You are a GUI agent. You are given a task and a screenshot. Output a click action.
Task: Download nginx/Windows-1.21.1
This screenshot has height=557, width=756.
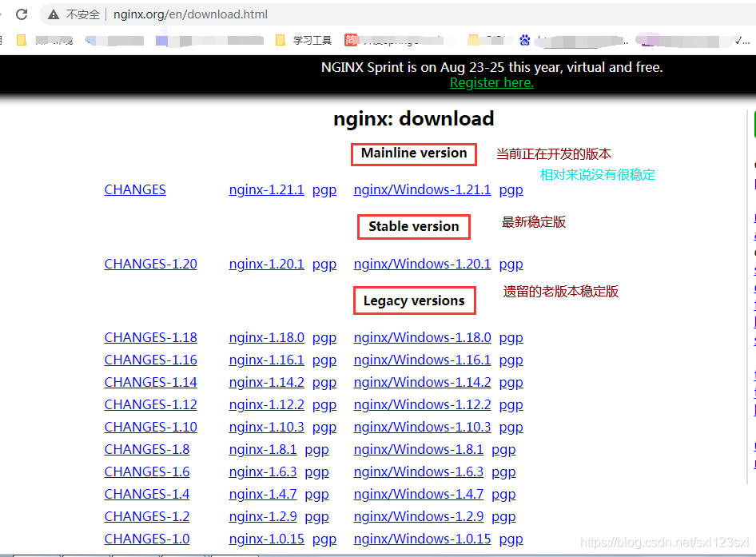[x=423, y=190]
